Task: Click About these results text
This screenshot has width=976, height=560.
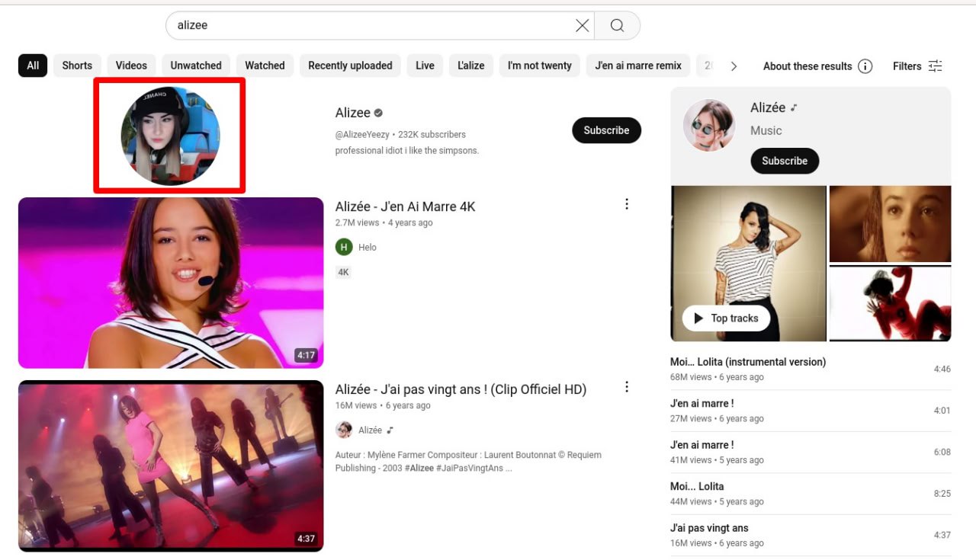Action: click(x=807, y=66)
